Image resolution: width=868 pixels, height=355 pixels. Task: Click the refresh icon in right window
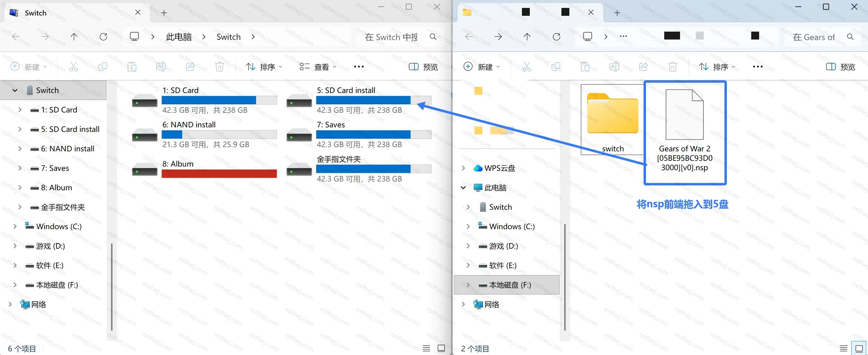pyautogui.click(x=557, y=37)
